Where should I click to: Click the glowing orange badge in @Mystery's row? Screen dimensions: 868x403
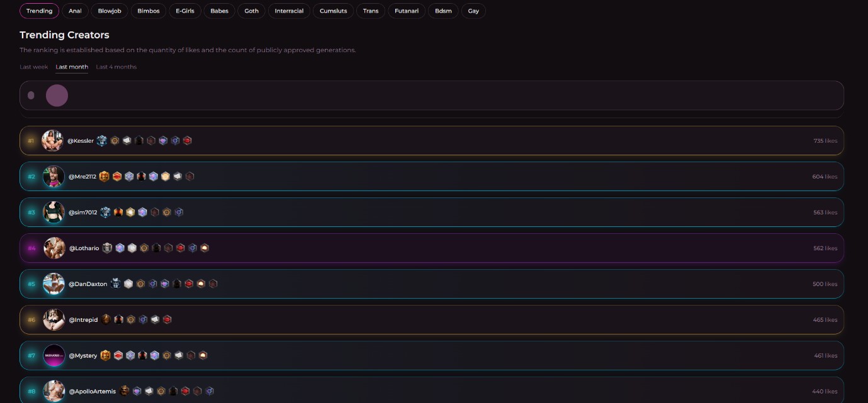[x=203, y=356]
